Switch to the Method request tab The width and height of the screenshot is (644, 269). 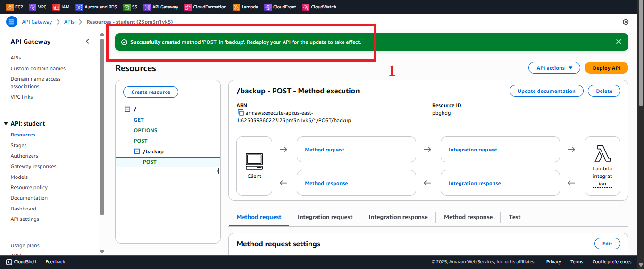pos(259,217)
